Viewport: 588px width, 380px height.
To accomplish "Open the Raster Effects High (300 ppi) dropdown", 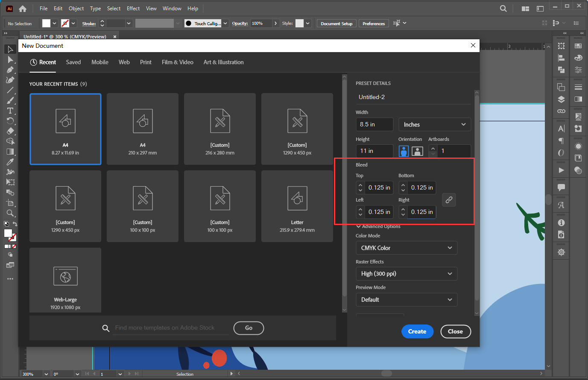I will pyautogui.click(x=407, y=274).
